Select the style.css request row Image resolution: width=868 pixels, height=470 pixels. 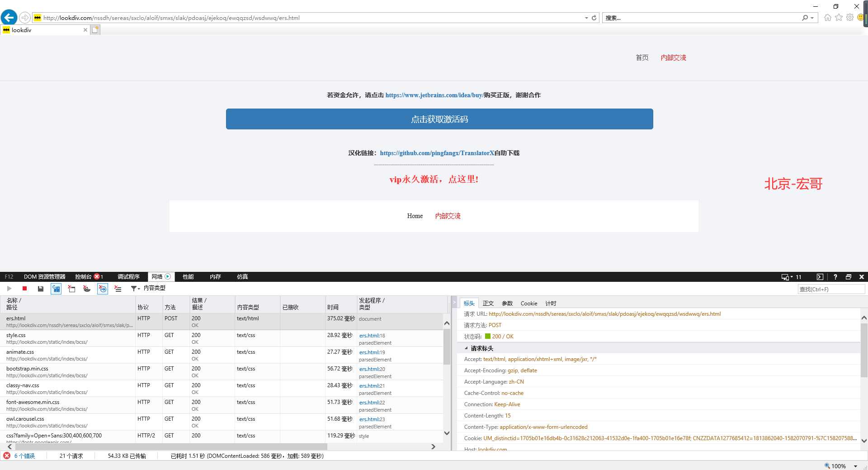point(222,338)
